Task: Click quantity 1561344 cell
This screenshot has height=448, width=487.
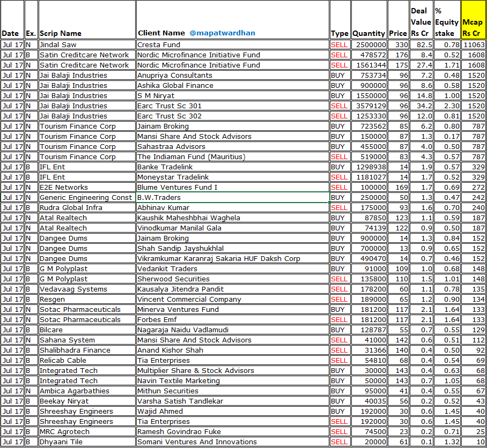Action: pyautogui.click(x=370, y=65)
